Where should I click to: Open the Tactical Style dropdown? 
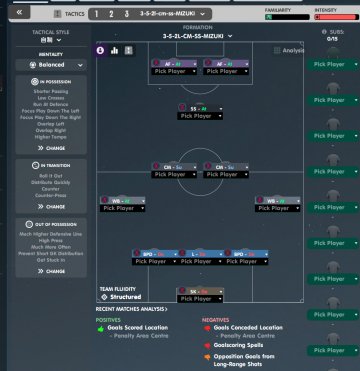click(x=51, y=40)
